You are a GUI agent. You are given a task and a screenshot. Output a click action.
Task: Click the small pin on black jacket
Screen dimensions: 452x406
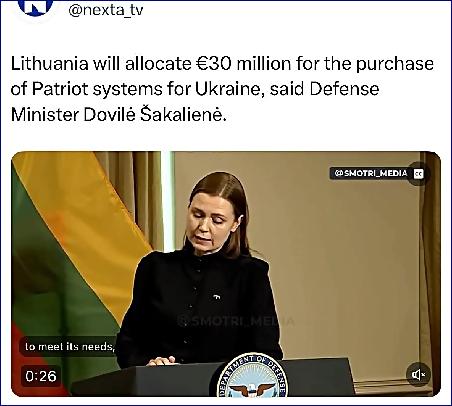click(x=217, y=296)
